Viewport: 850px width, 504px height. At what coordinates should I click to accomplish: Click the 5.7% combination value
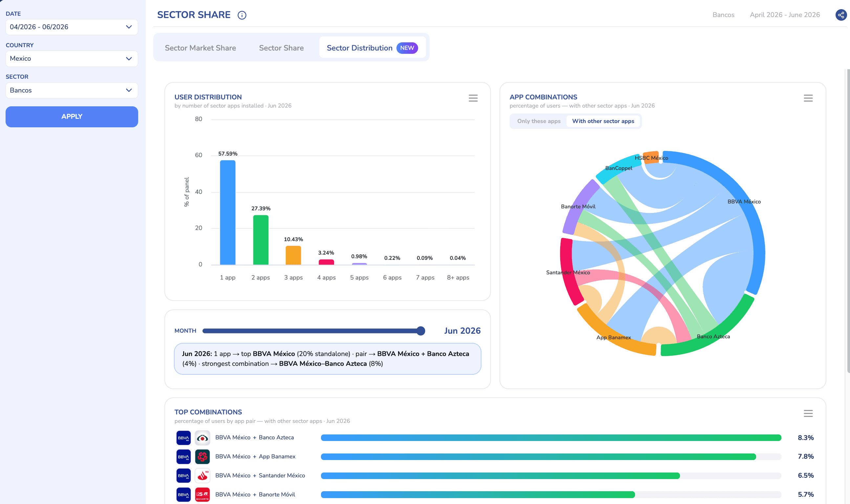pyautogui.click(x=805, y=495)
